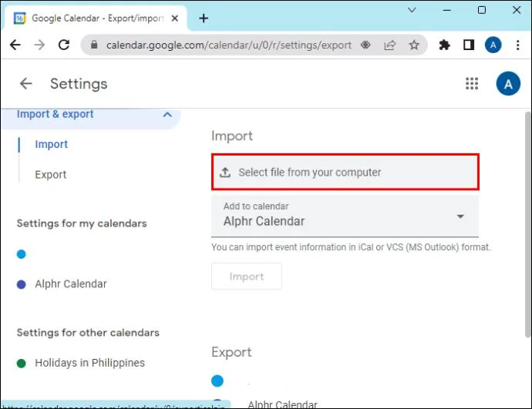532x409 pixels.
Task: Click the iCal or VCS format note
Action: point(351,247)
